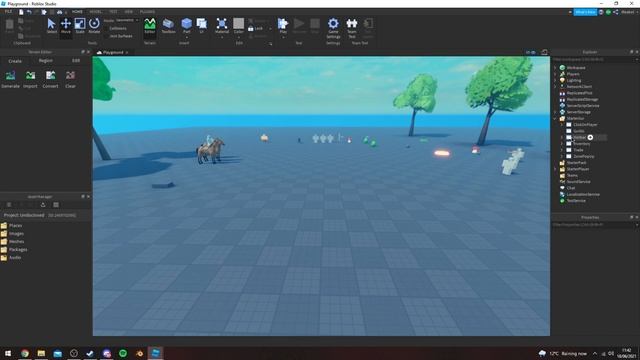This screenshot has width=640, height=360.
Task: Open the Toolbox
Action: [168, 26]
